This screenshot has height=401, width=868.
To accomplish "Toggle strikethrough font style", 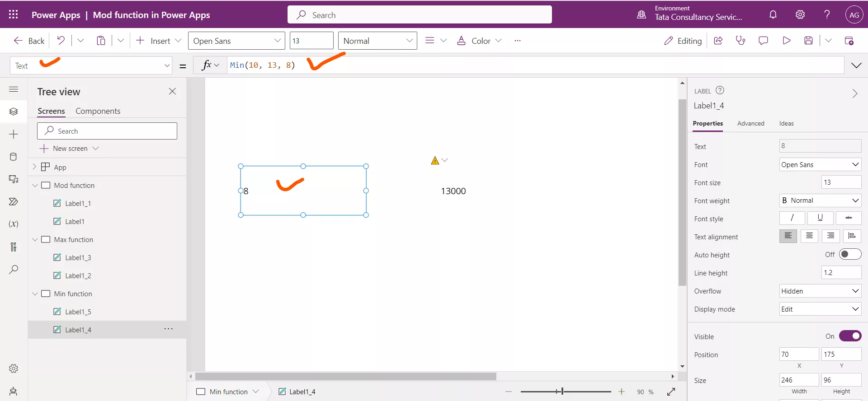I will [849, 218].
